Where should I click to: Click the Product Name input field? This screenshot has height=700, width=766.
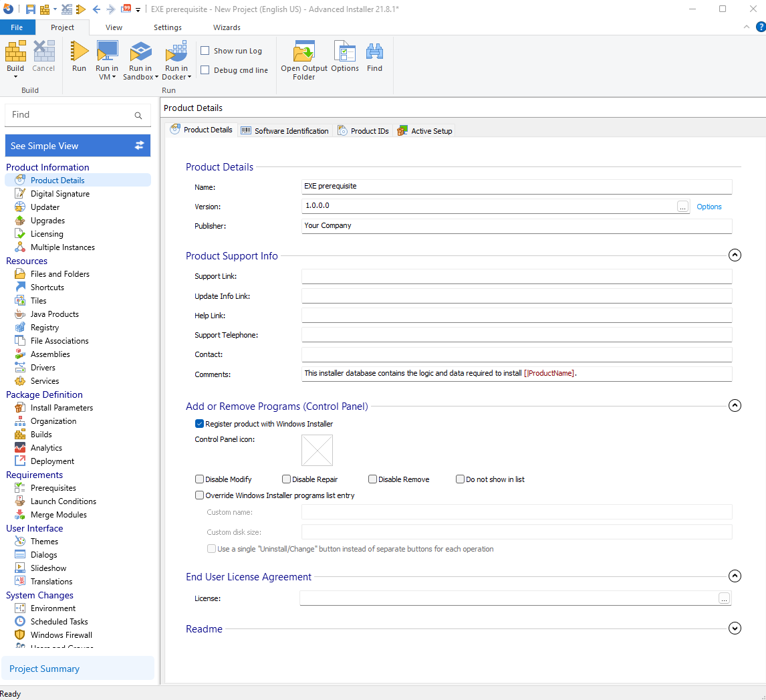(517, 187)
